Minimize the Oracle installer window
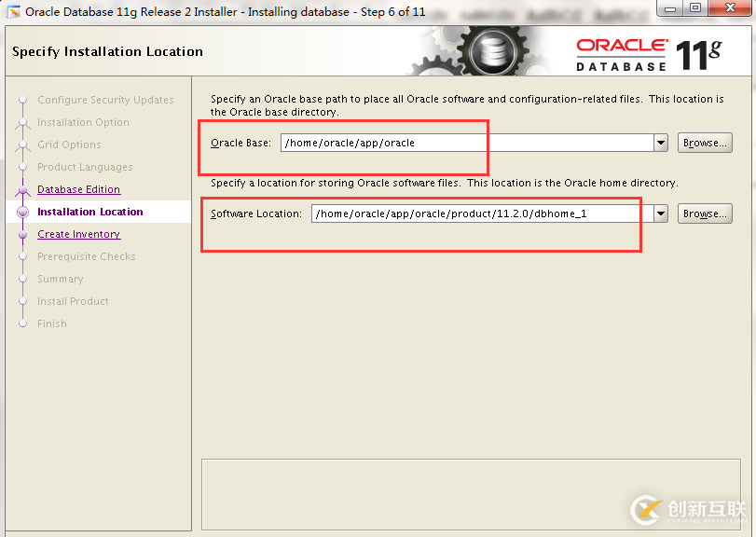 click(x=670, y=8)
